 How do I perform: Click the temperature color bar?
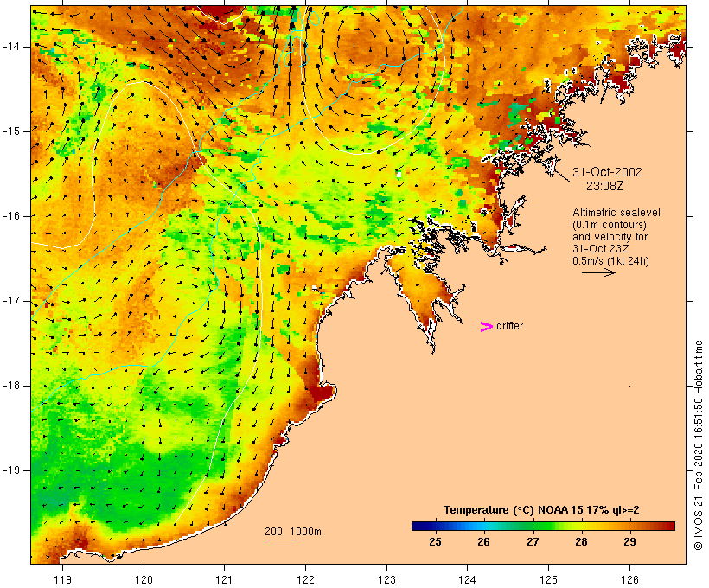tap(543, 526)
